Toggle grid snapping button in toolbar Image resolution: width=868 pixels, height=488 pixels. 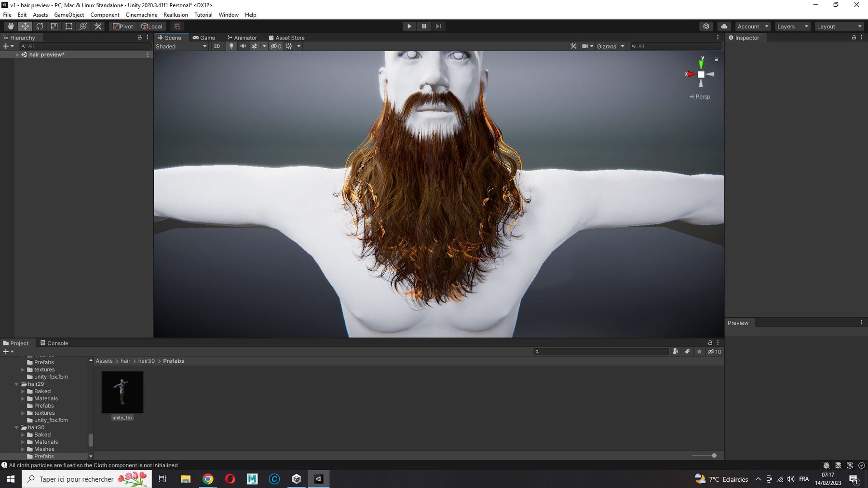177,26
